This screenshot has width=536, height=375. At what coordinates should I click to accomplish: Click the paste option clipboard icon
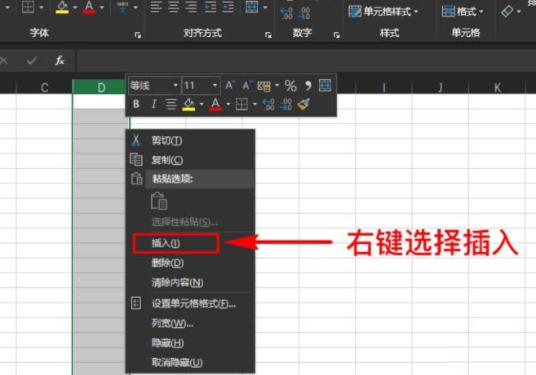pos(159,201)
